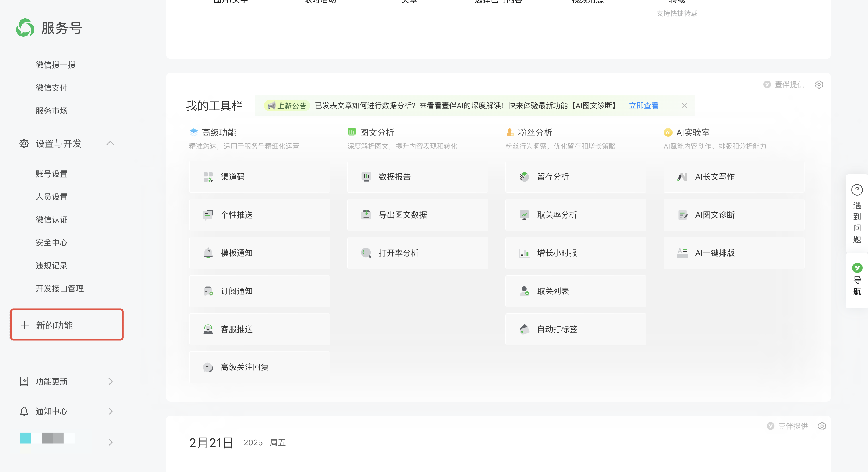868x472 pixels.
Task: Expand the 通知中心 arrow
Action: (111, 411)
